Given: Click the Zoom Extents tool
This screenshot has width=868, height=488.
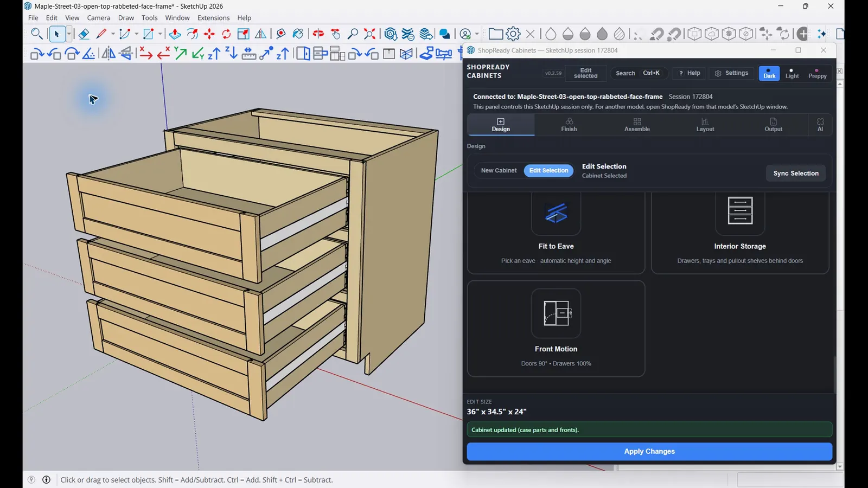Looking at the screenshot, I should 370,34.
